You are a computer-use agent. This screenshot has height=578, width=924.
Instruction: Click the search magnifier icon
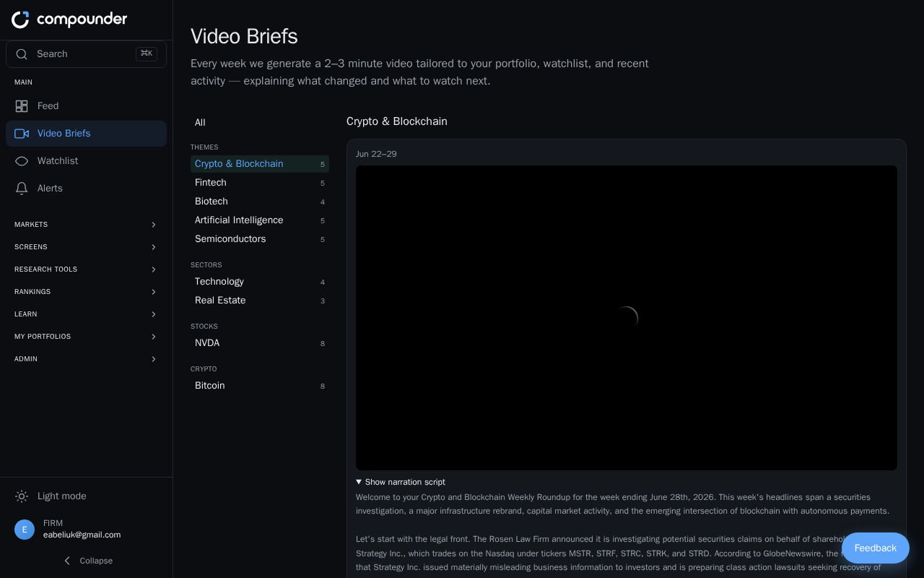point(22,54)
